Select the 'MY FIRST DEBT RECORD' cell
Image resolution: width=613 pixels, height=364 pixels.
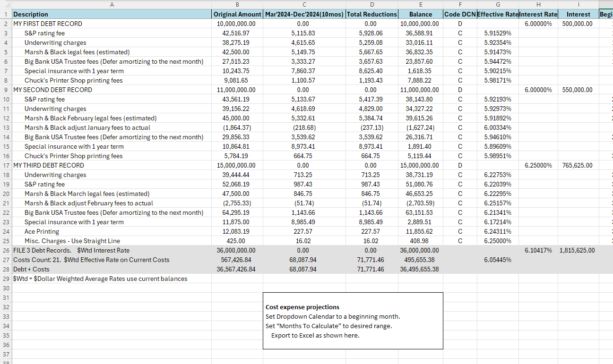coord(112,24)
